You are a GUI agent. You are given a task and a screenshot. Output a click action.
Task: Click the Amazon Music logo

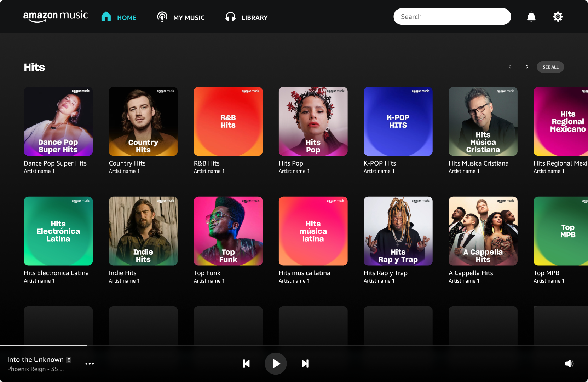point(56,16)
